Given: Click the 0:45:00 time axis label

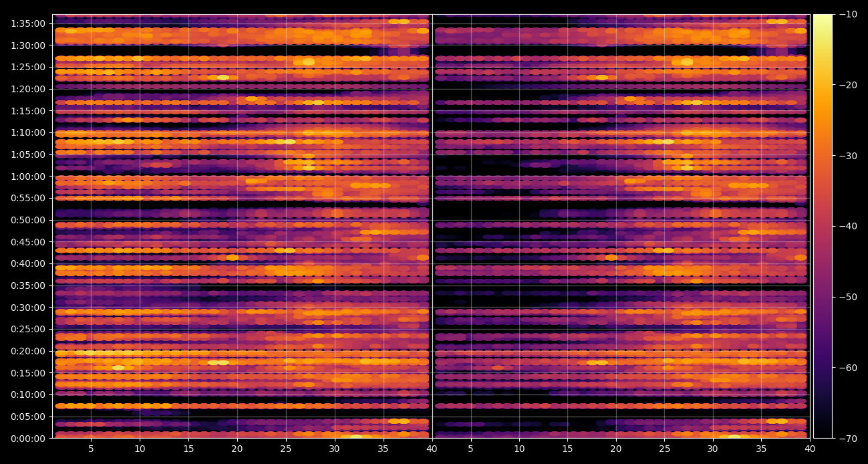Looking at the screenshot, I should coord(28,242).
